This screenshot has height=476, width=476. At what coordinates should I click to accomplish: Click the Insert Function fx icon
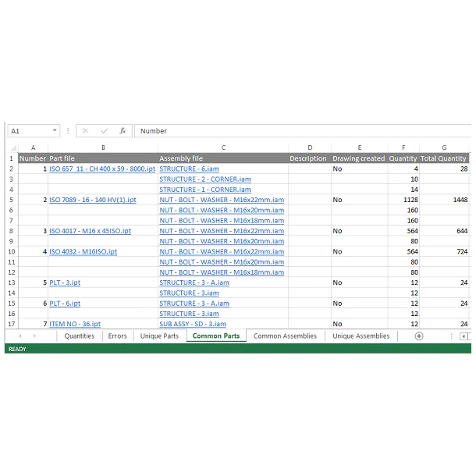[120, 131]
